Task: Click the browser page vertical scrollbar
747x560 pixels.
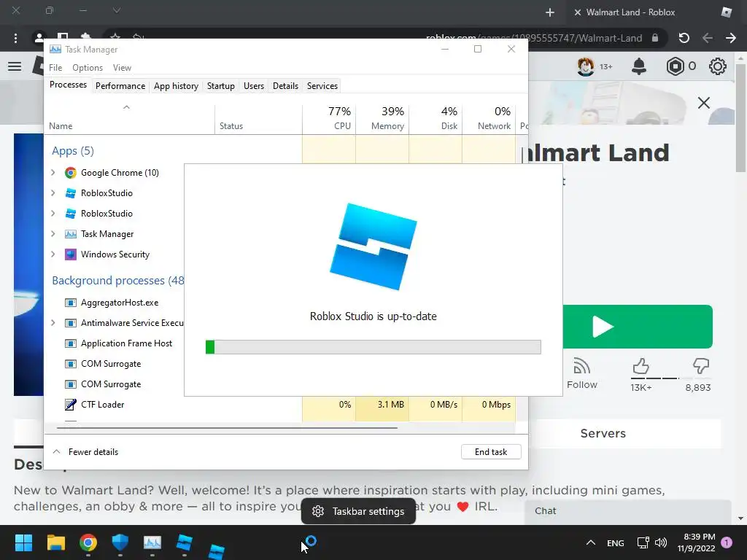Action: point(741,117)
